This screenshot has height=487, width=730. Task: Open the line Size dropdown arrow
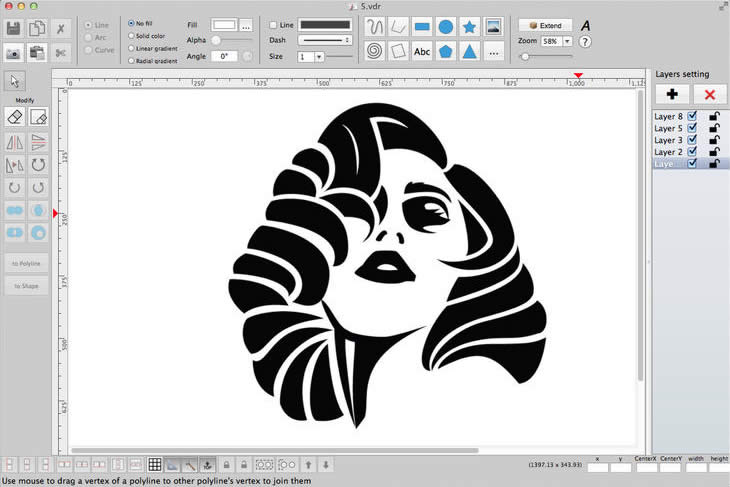tap(319, 56)
